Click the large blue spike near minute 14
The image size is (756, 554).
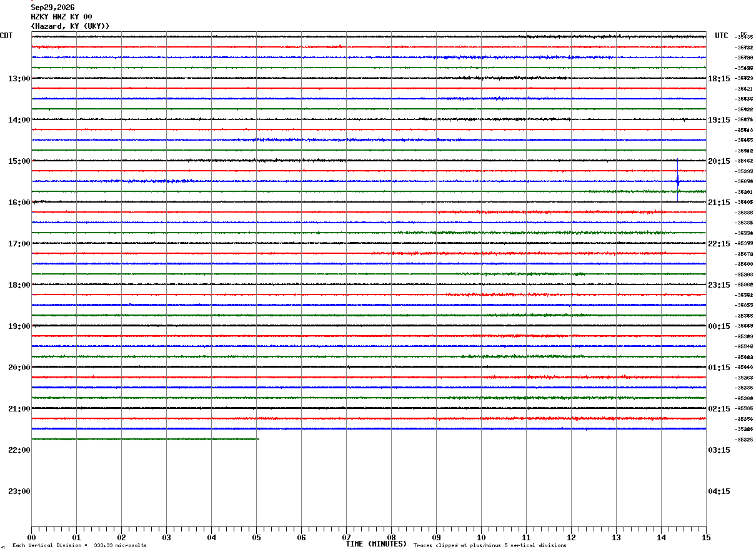pyautogui.click(x=678, y=181)
